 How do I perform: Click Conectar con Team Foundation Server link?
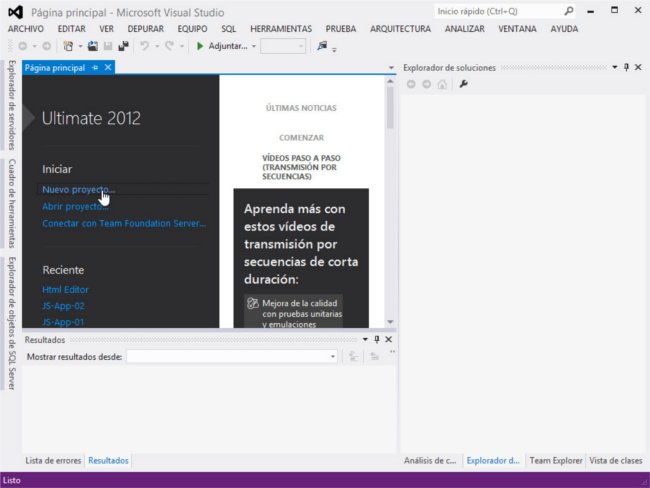pos(124,223)
